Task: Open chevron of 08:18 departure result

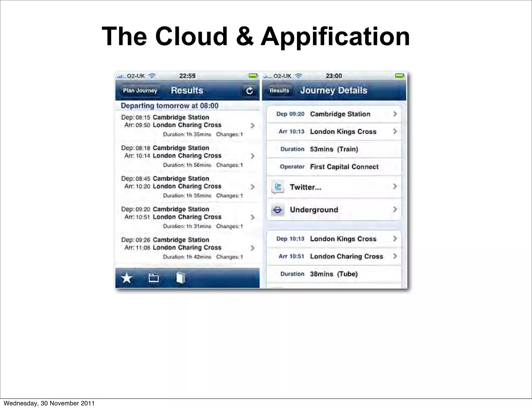Action: (252, 156)
